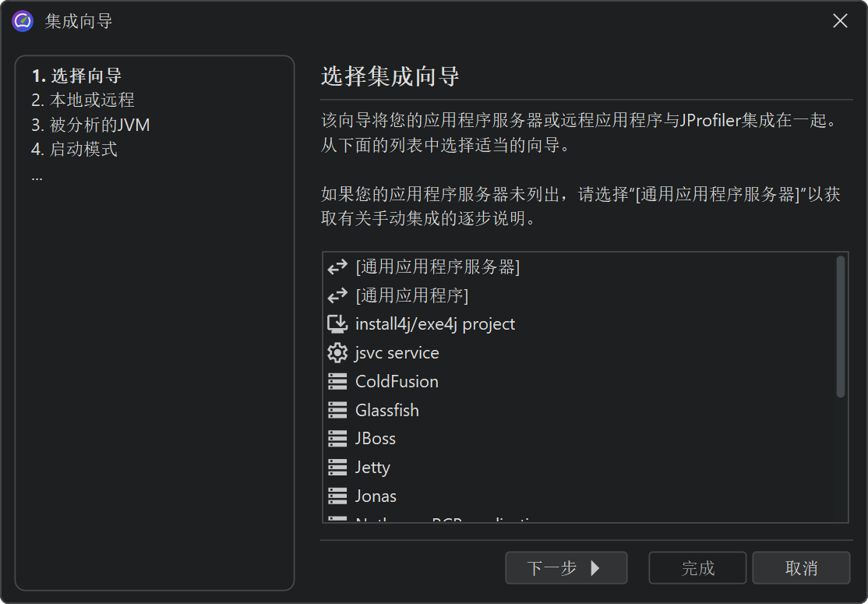Click the Jetty server icon

click(x=337, y=468)
